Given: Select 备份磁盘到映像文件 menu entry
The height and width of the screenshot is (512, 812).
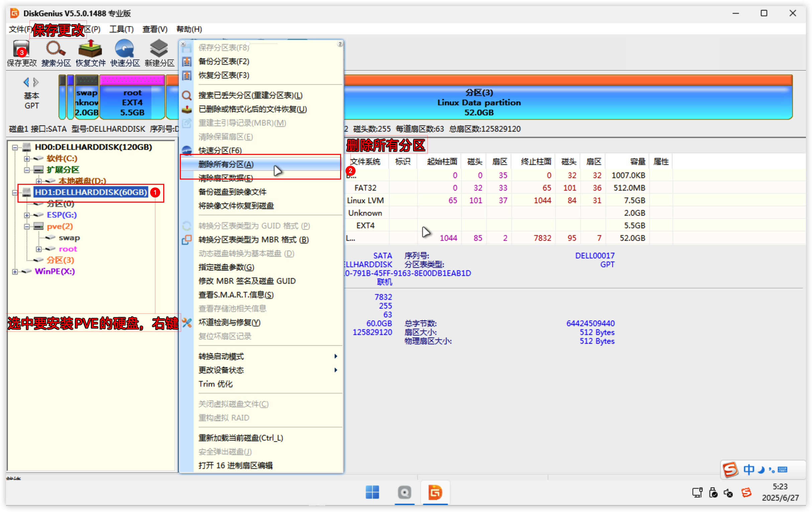Looking at the screenshot, I should (268, 192).
